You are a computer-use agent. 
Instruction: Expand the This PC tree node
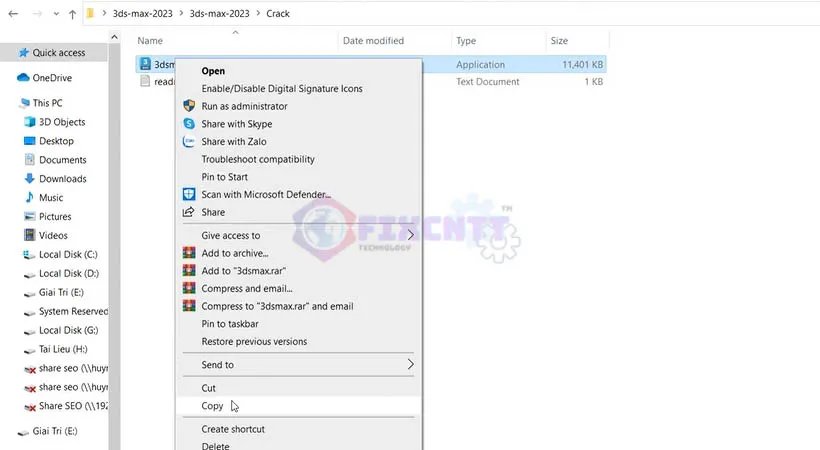tap(10, 103)
